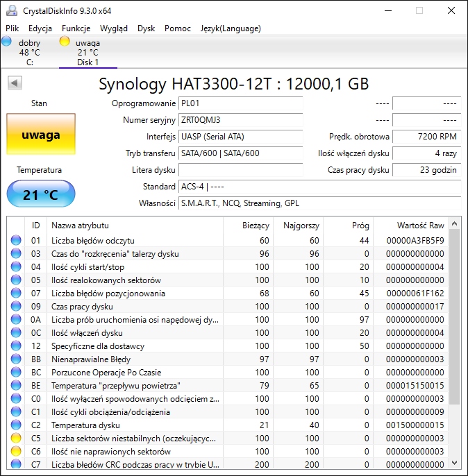Select row Nienaprawialne Błędy
Screen dimensions: 468x476
click(x=228, y=359)
